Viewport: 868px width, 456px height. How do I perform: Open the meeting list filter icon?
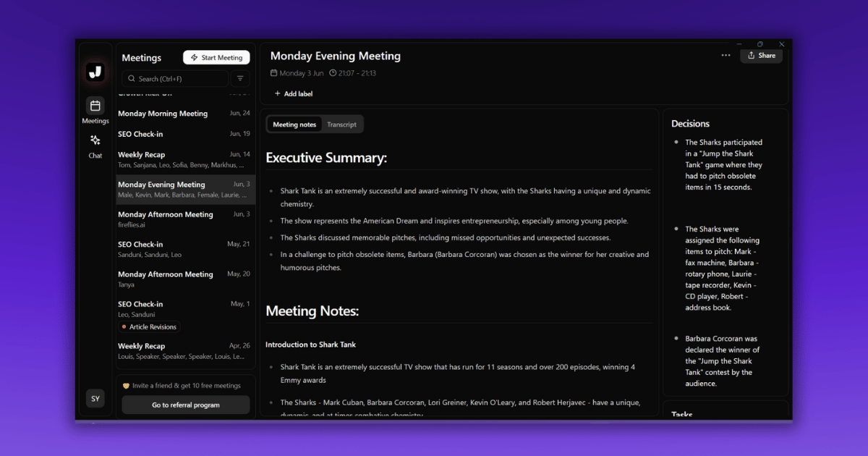241,79
